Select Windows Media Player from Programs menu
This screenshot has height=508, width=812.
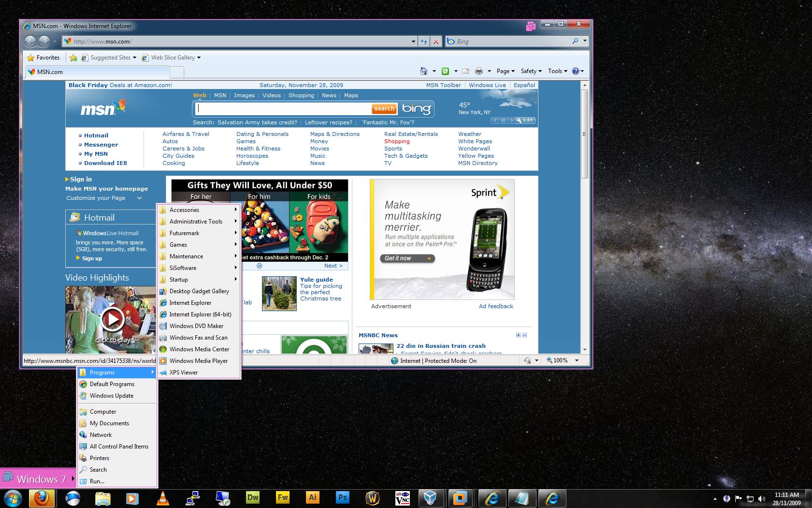198,361
